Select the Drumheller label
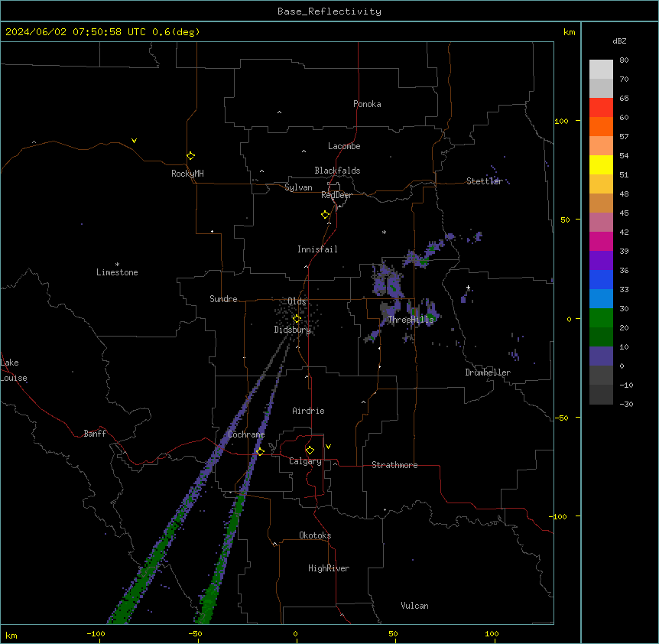 point(488,372)
